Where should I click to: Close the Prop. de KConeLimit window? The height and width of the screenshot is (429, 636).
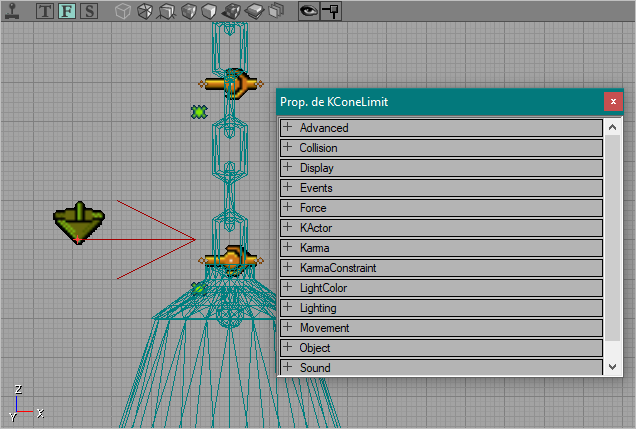[x=613, y=101]
